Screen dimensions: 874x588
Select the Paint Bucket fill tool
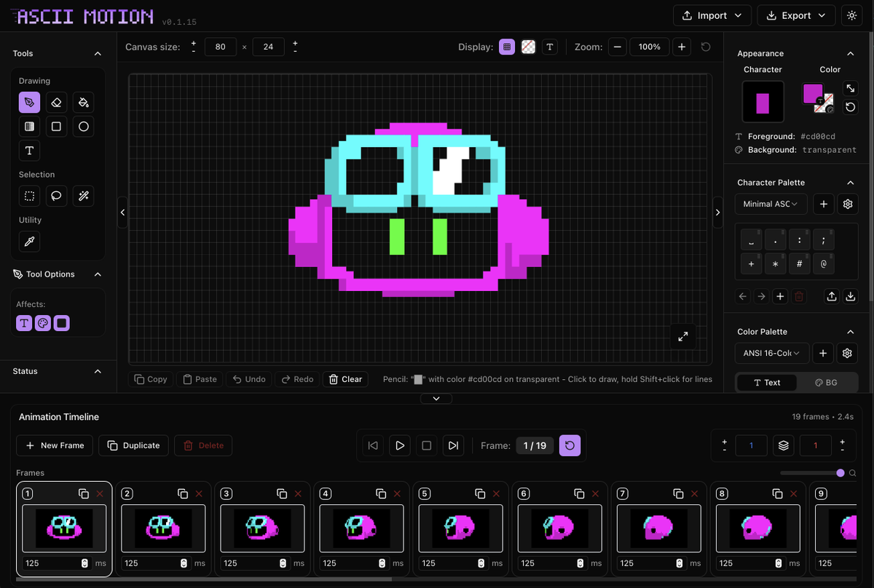click(83, 102)
